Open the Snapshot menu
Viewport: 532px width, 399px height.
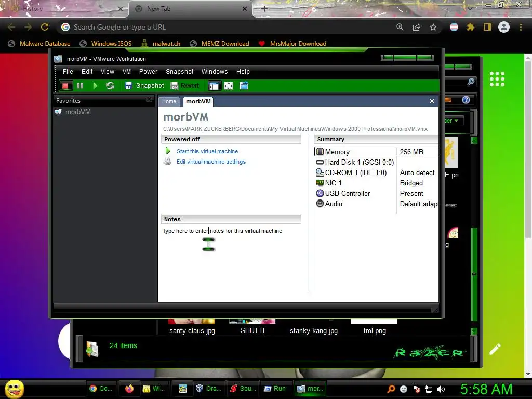click(x=179, y=72)
